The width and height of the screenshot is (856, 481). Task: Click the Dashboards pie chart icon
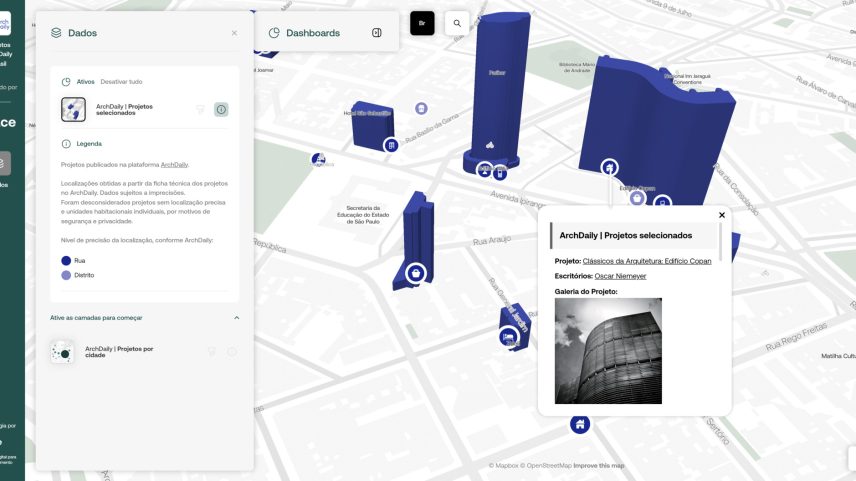274,33
